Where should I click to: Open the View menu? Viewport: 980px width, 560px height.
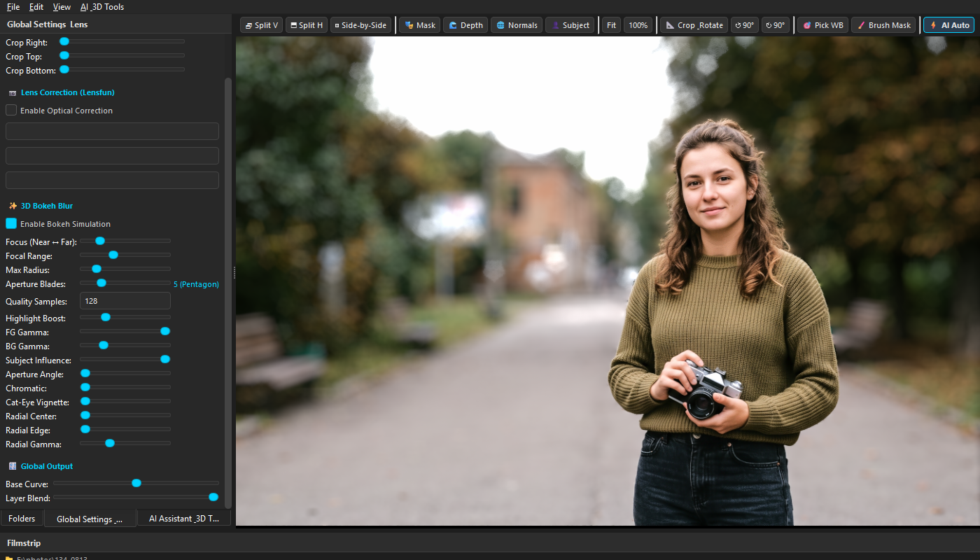pos(62,7)
